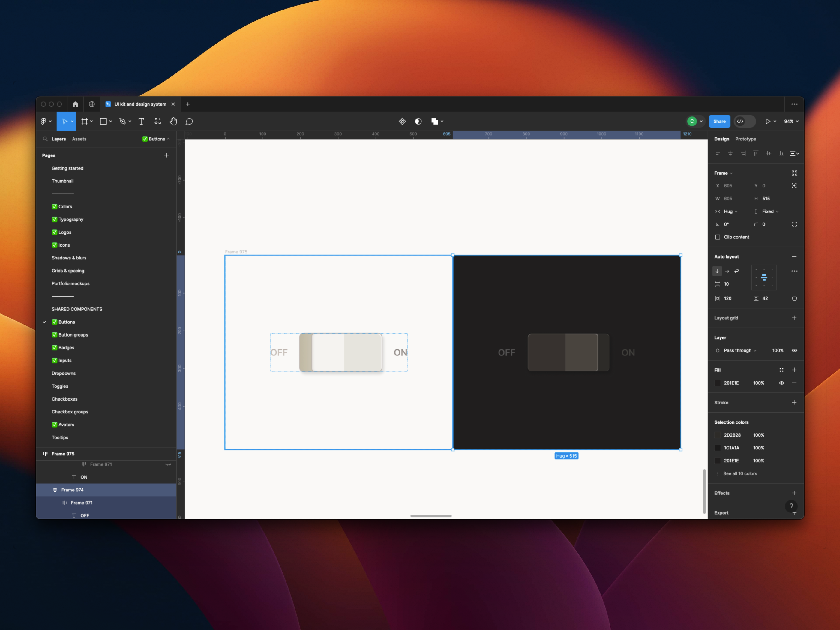Set auto layout wrap direction

(737, 271)
